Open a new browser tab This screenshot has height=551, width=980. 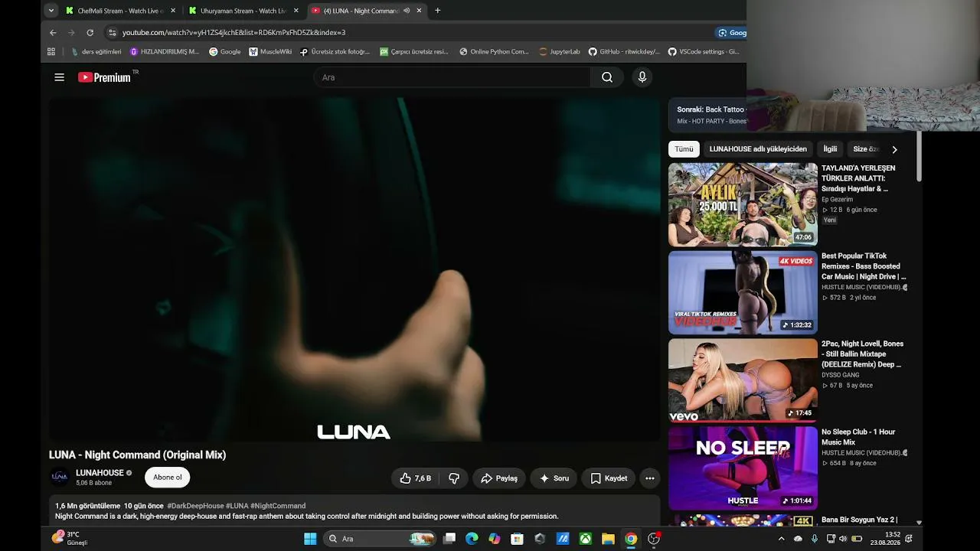[437, 11]
